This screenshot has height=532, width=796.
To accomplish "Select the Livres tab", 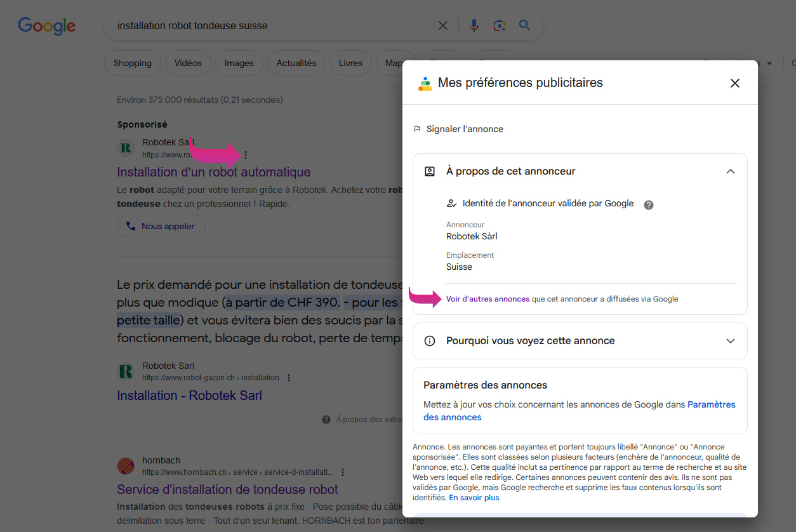I will [x=350, y=63].
